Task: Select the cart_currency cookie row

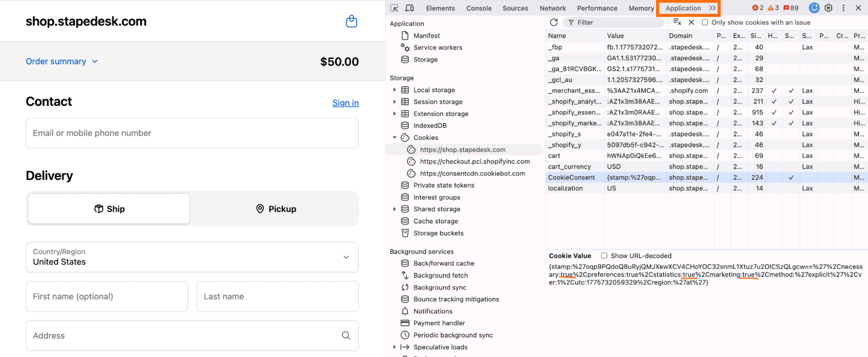Action: 706,167
